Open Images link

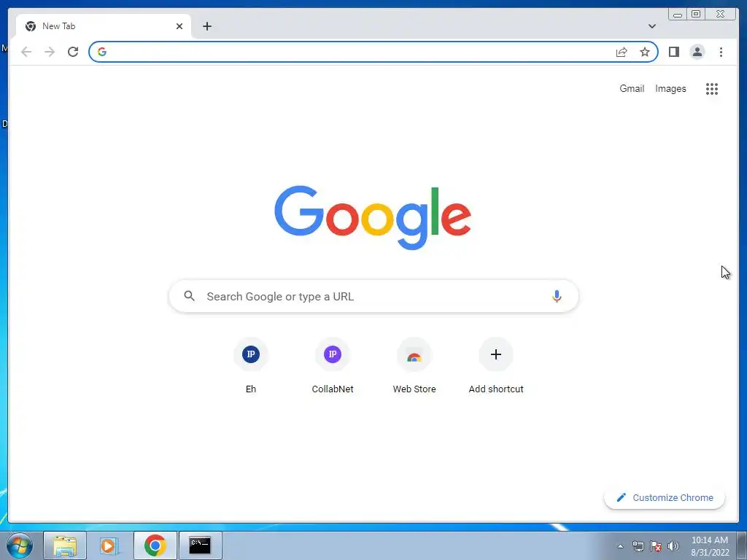(670, 88)
